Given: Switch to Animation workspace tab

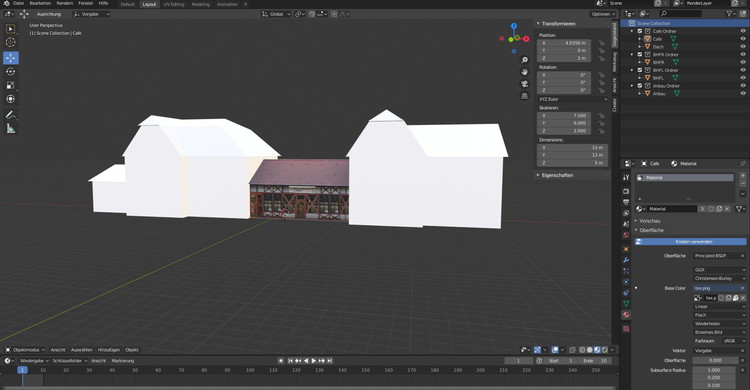Looking at the screenshot, I should [x=227, y=4].
